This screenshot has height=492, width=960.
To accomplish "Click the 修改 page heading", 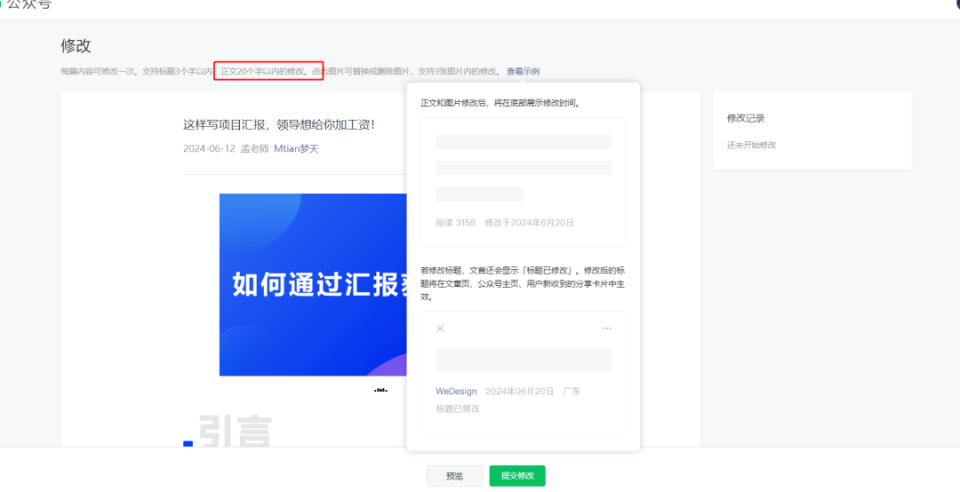I will pyautogui.click(x=76, y=46).
